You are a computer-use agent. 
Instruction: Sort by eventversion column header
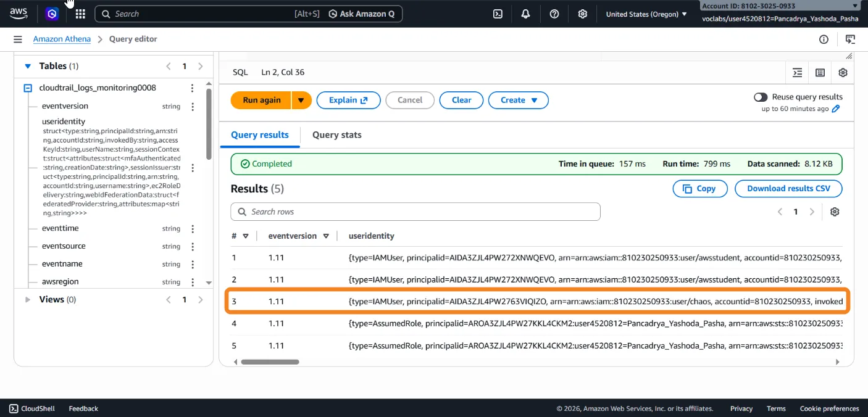pyautogui.click(x=325, y=236)
